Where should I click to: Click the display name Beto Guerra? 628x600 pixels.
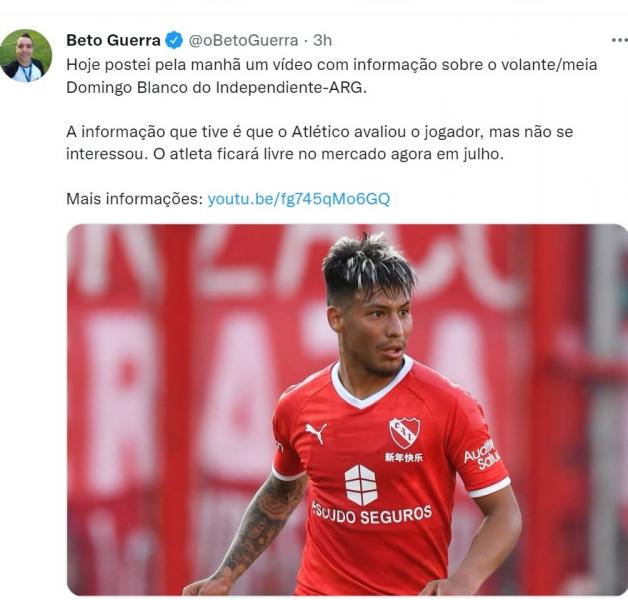113,40
